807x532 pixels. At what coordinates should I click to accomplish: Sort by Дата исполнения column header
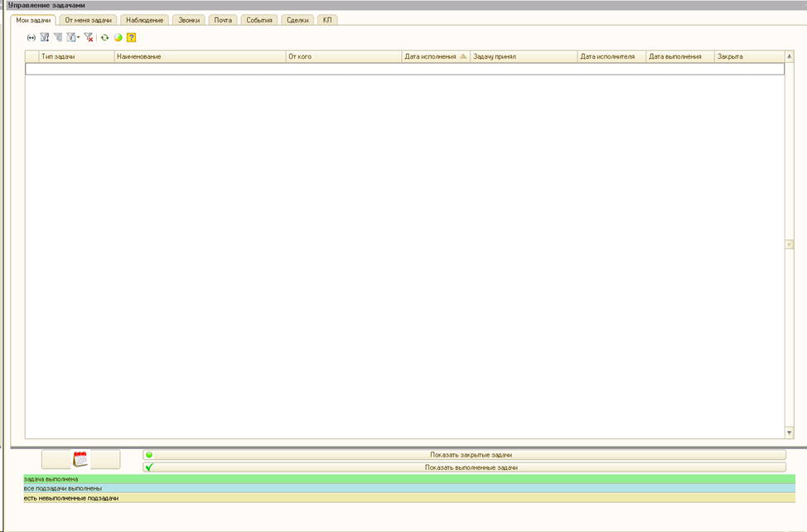pos(436,56)
